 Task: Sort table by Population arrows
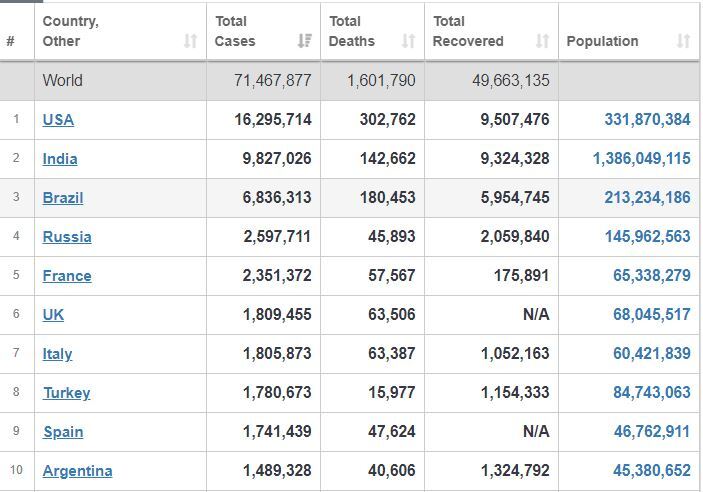pyautogui.click(x=683, y=41)
